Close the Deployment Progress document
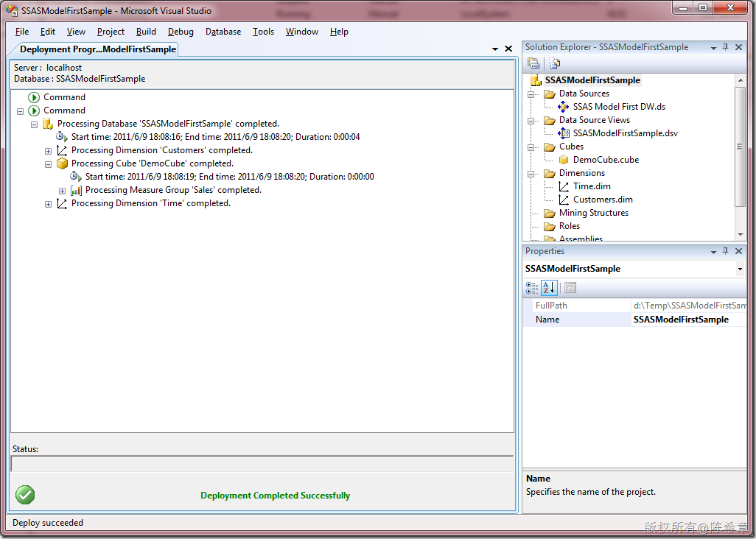 tap(508, 49)
